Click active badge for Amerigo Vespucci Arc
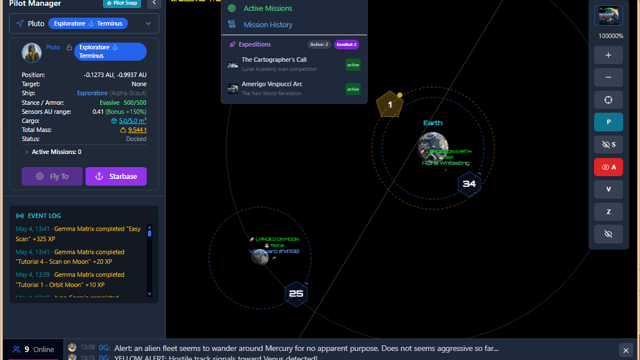Screen dimensions: 640x360 [x=353, y=89]
